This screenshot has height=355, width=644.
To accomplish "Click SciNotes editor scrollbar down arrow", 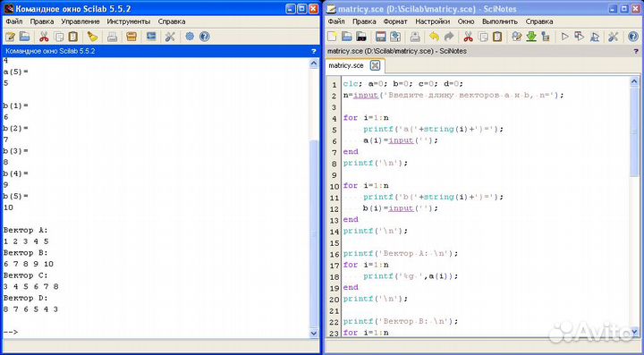I will (634, 332).
